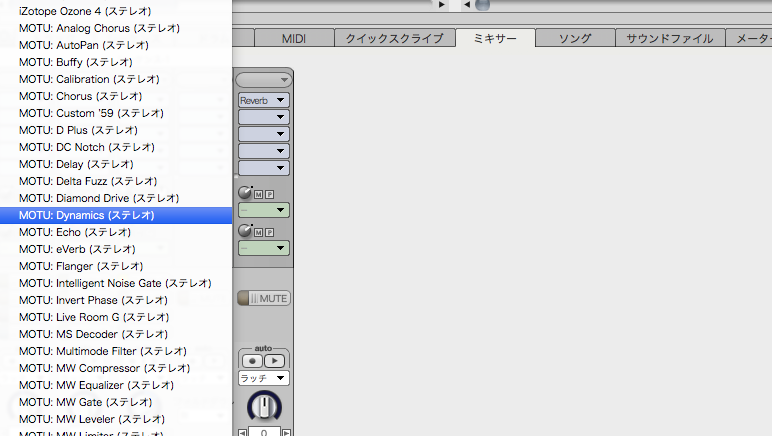Choose MOTU: Invert Phase plugin
Viewport: 772px width, 436px height.
coord(116,300)
